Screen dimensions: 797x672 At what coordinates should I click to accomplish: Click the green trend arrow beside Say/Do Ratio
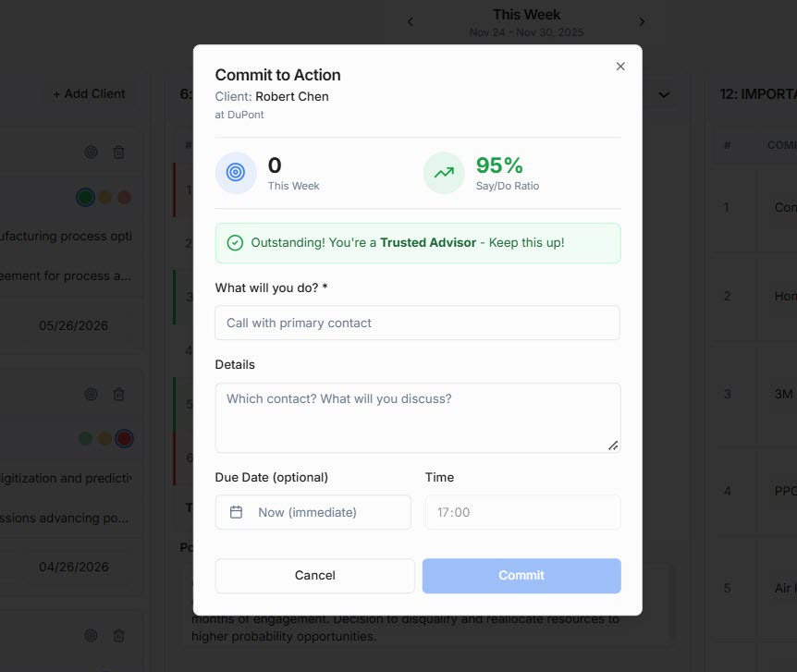click(443, 173)
